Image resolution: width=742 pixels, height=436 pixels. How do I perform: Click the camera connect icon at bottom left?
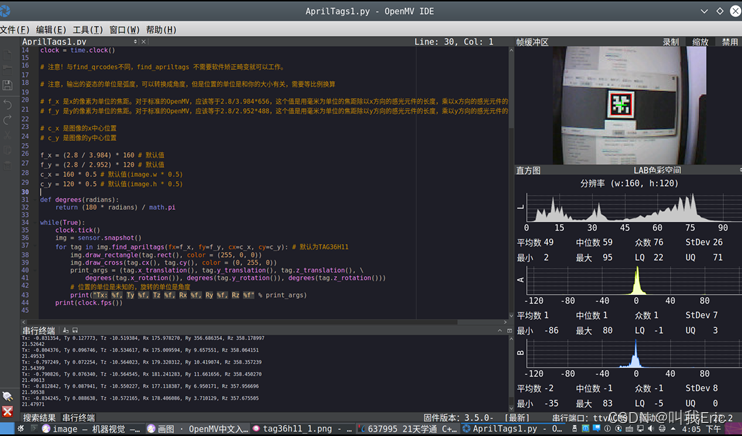coord(8,396)
